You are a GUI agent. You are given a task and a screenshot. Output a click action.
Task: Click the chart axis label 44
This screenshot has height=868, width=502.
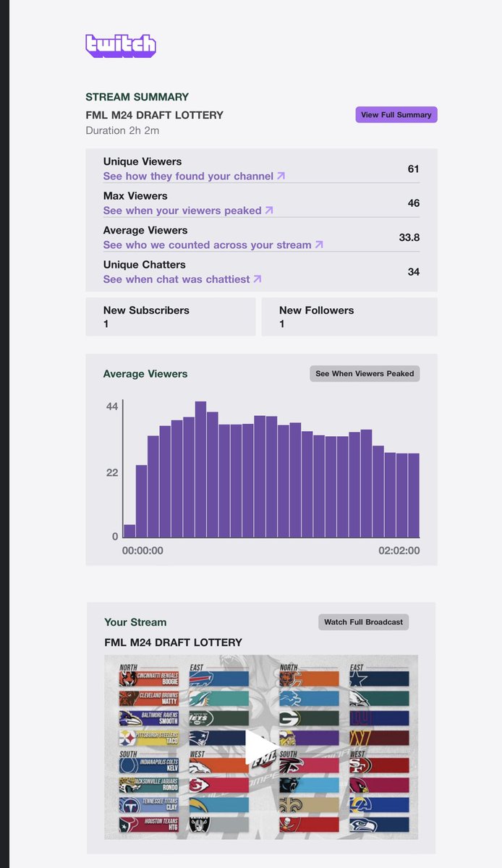(x=111, y=407)
